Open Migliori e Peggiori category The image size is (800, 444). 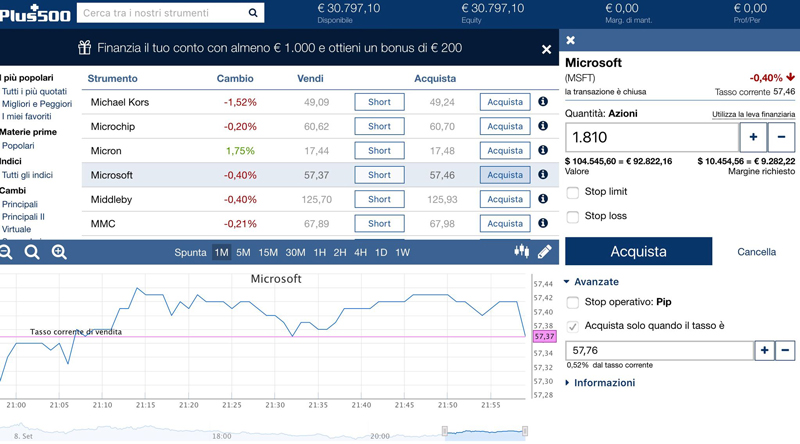tap(37, 104)
